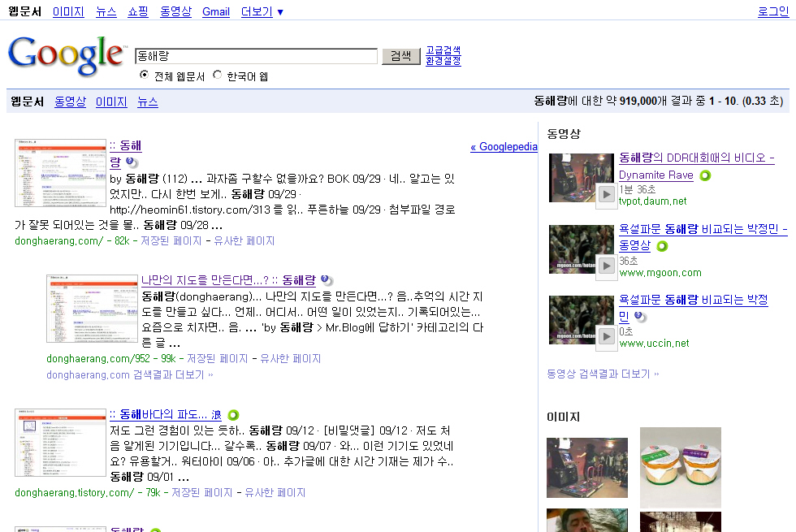Click the DDR arcade video thumbnail

click(x=581, y=178)
